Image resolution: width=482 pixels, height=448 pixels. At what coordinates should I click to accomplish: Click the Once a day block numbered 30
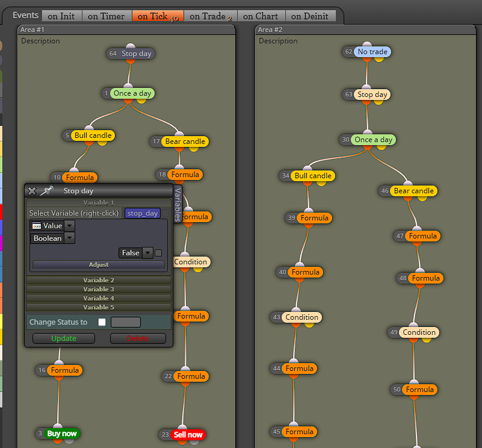373,140
